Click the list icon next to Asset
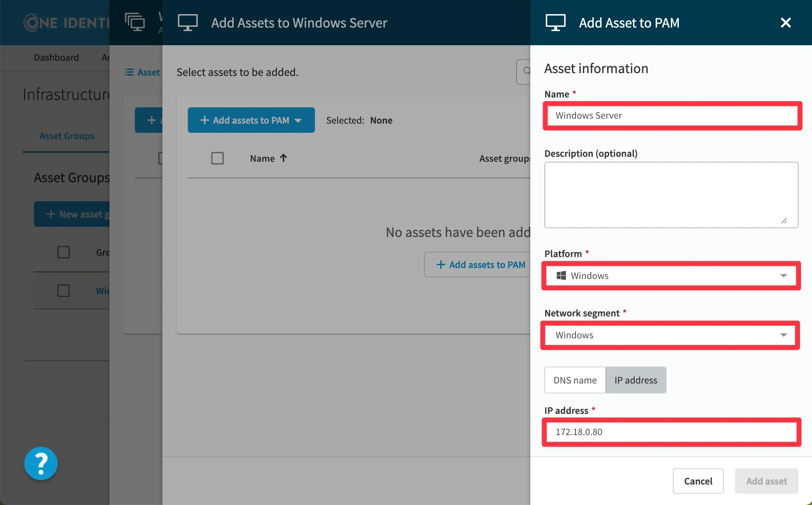Image resolution: width=812 pixels, height=505 pixels. coord(129,72)
